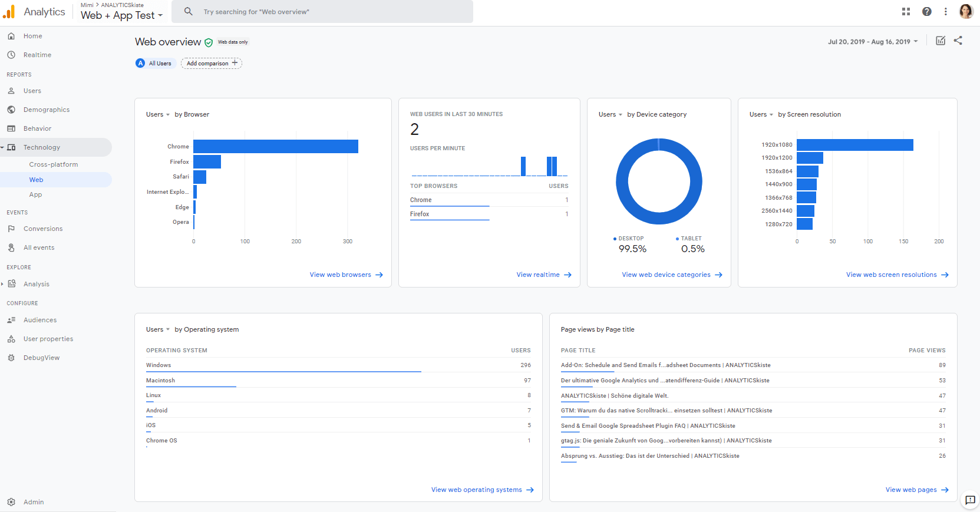Click the green verified shield icon

209,42
